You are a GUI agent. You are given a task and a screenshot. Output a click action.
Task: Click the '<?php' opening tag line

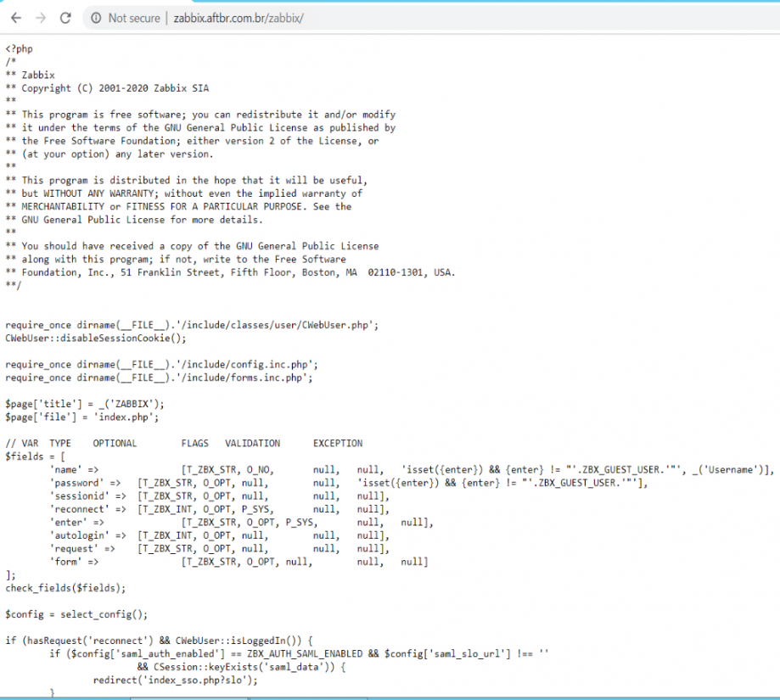[19, 48]
